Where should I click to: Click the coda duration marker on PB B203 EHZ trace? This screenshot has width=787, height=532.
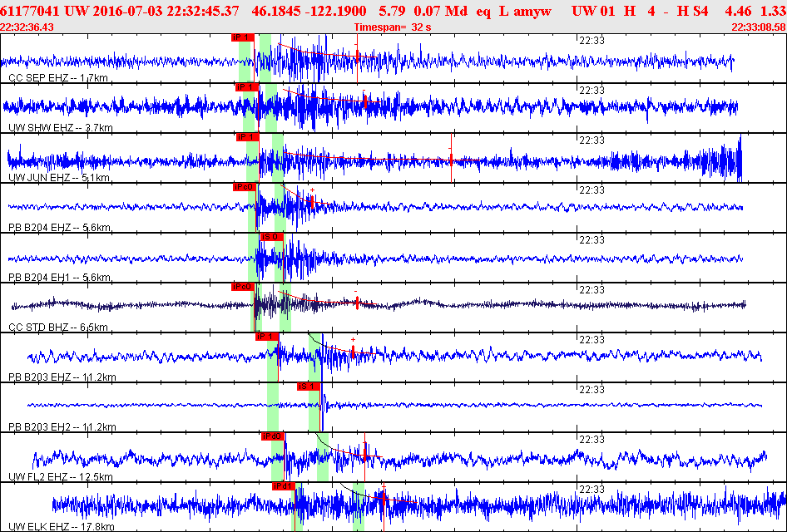(x=353, y=351)
